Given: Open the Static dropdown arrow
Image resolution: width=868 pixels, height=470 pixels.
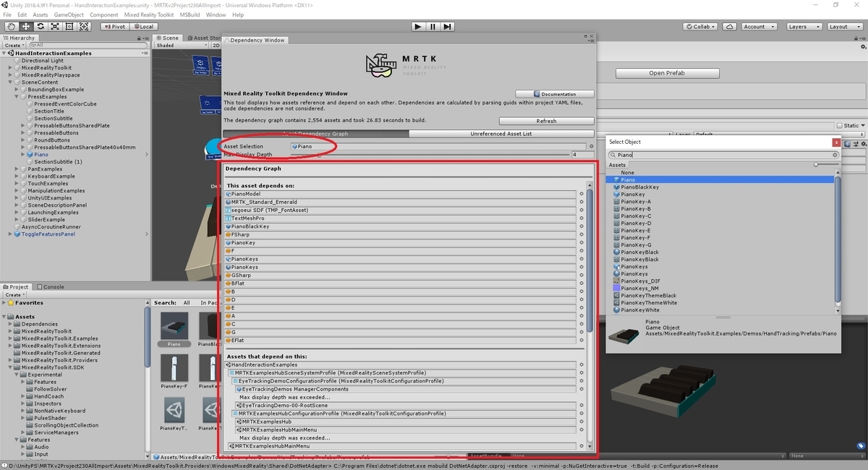Looking at the screenshot, I should [862, 125].
